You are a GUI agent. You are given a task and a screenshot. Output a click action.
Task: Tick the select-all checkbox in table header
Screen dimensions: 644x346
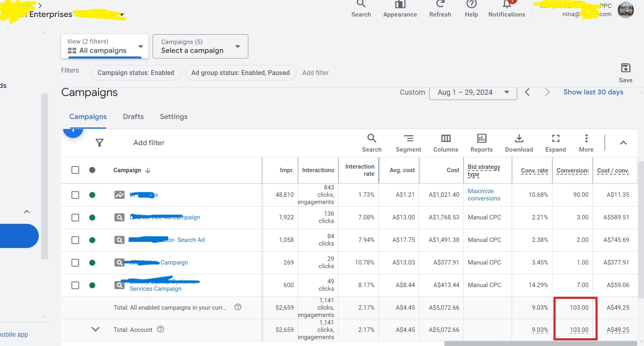point(75,170)
